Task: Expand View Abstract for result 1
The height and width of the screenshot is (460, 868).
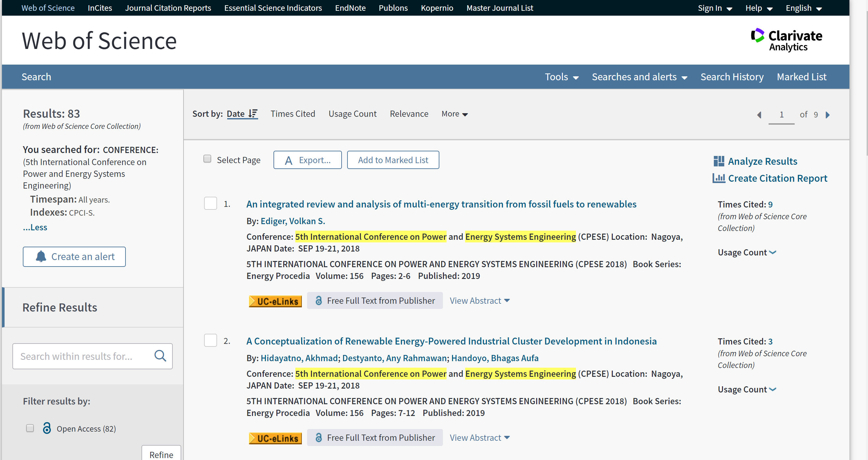Action: pos(479,300)
